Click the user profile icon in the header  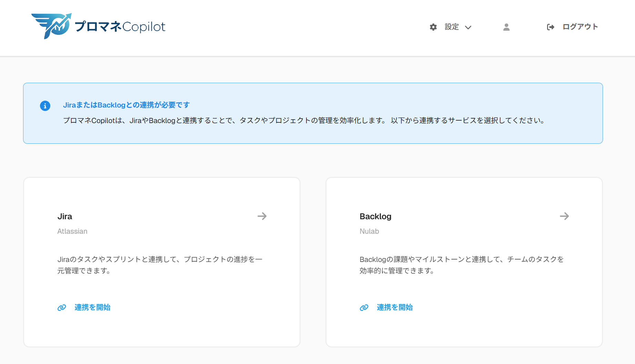tap(506, 27)
